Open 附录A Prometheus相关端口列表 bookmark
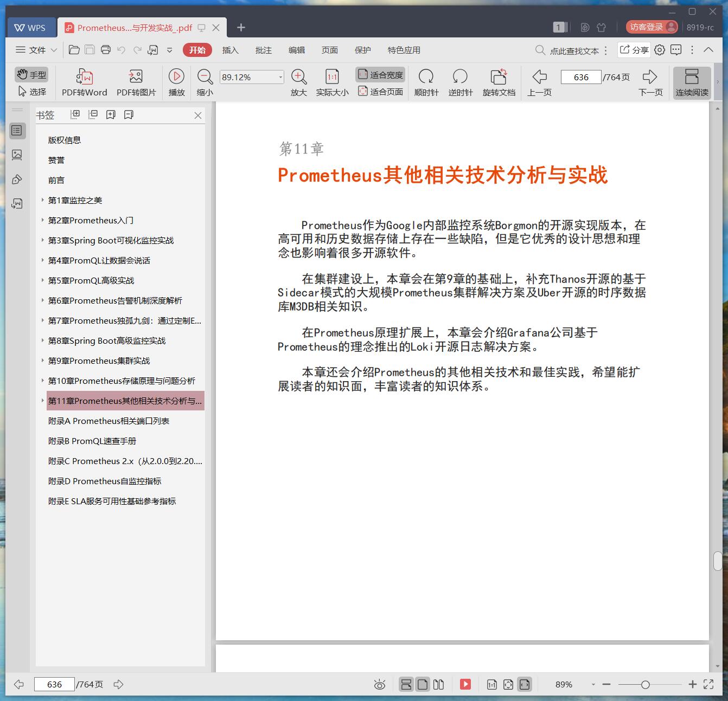 tap(108, 421)
